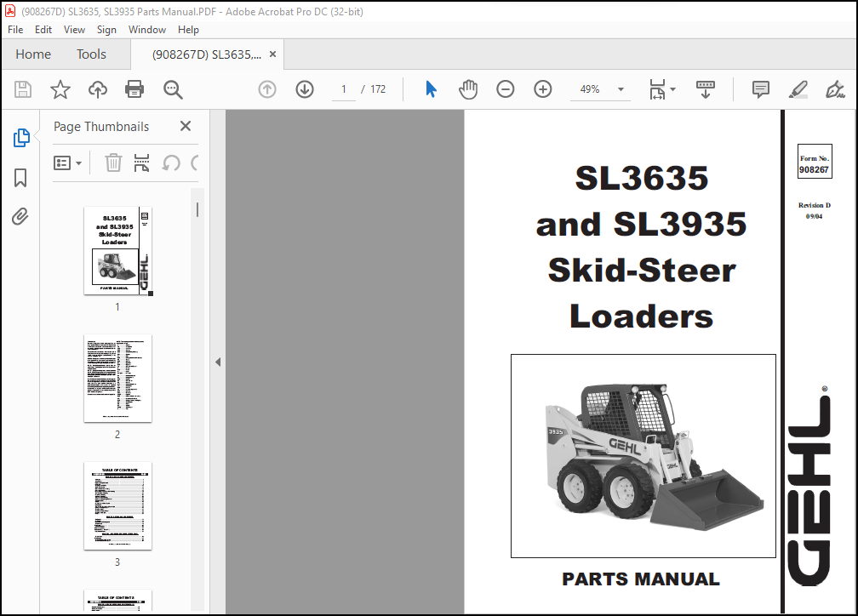Close the SL3635 document tab
Screen dimensions: 858x616
[272, 54]
